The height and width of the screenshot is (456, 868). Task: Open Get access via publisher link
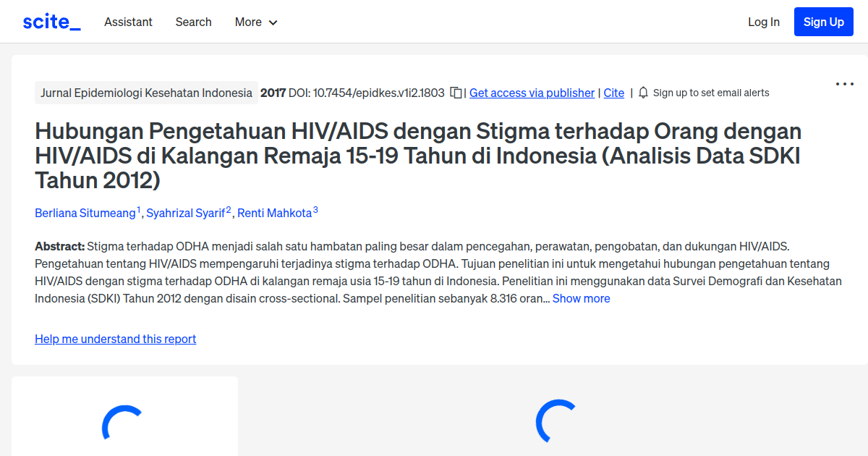532,93
